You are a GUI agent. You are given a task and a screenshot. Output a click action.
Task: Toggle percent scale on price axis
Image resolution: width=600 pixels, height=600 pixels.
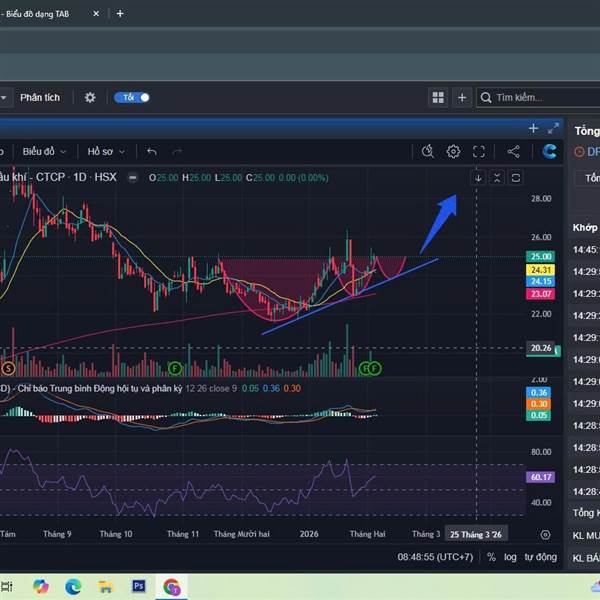489,556
